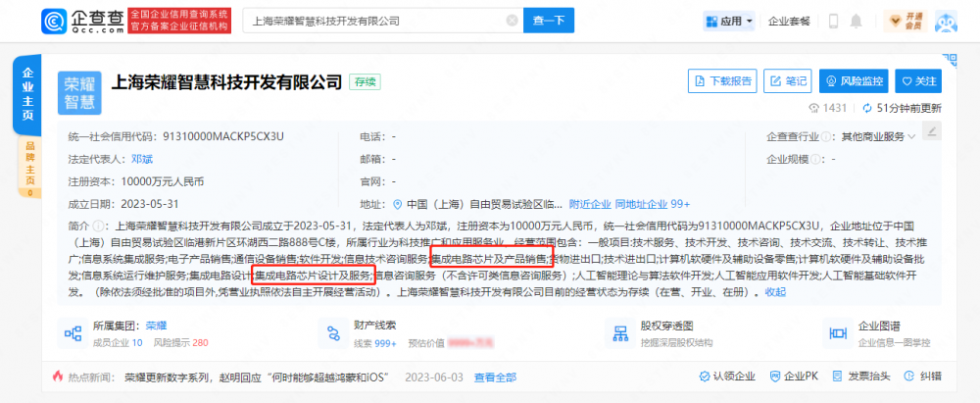This screenshot has width=980, height=403.
Task: Open 笔记 notes button
Action: pos(788,81)
